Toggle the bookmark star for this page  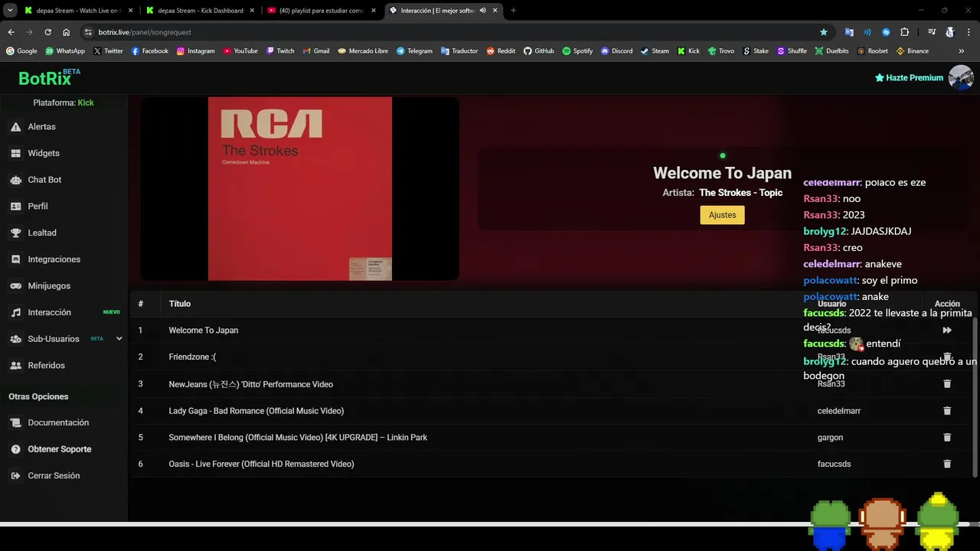coord(824,32)
